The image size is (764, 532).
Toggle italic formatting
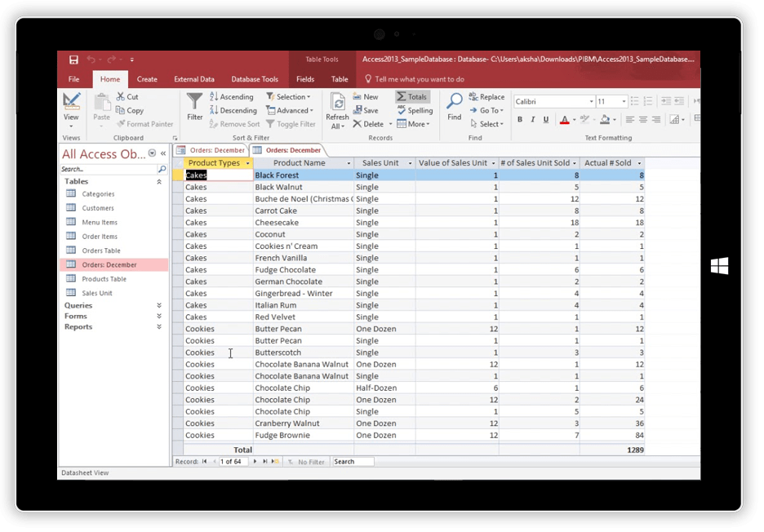click(x=531, y=119)
